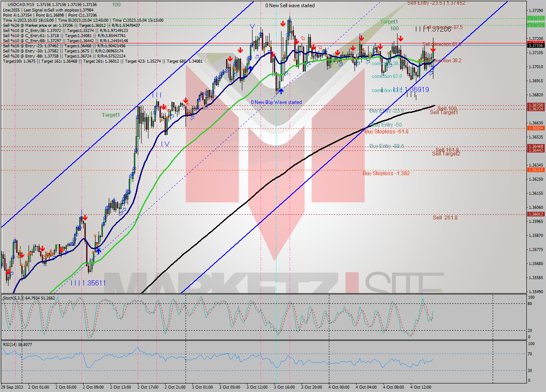
Task: Click the 1.36750 price tag on axis
Action: [535, 105]
